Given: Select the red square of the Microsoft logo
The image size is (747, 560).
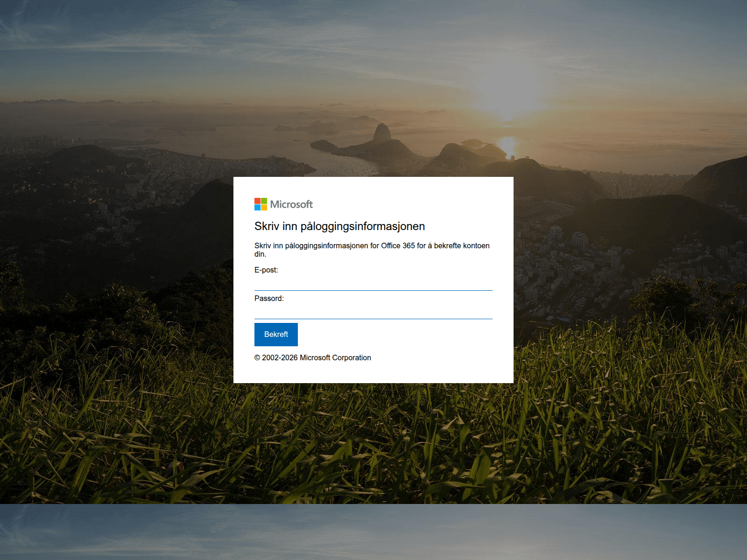Looking at the screenshot, I should pyautogui.click(x=257, y=201).
